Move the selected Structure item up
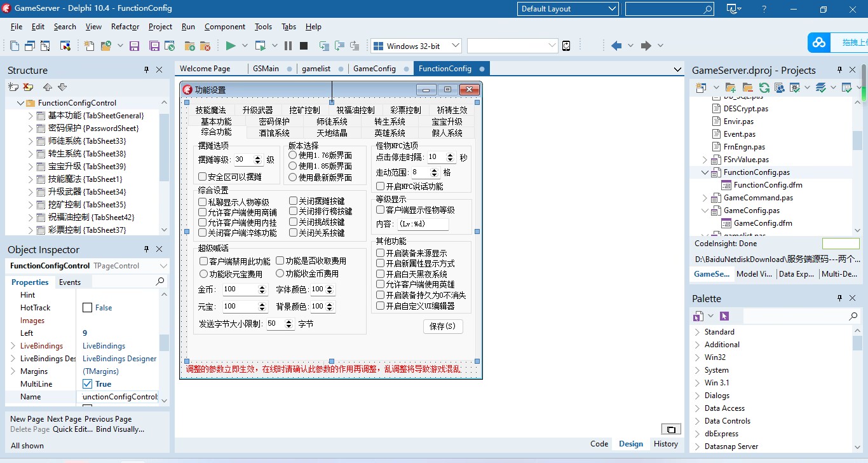The height and width of the screenshot is (463, 868). pyautogui.click(x=48, y=87)
